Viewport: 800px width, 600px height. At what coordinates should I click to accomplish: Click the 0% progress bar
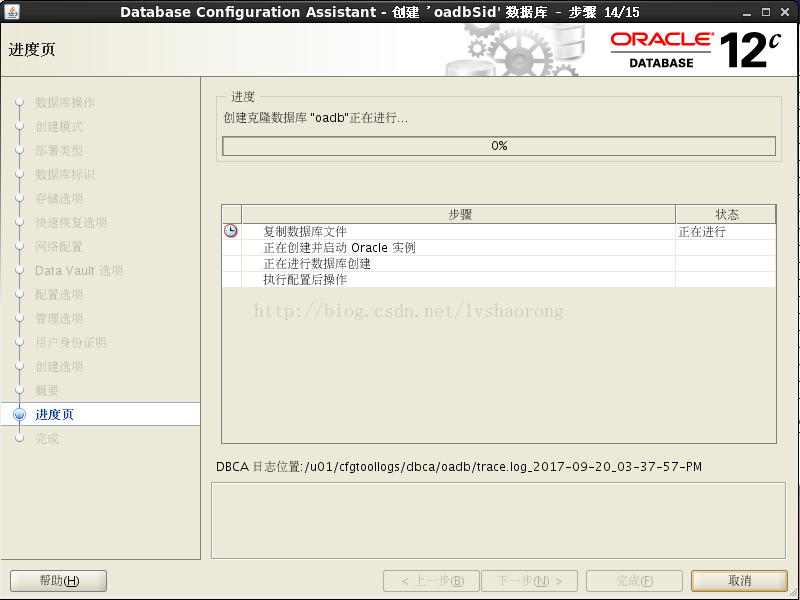[x=499, y=146]
